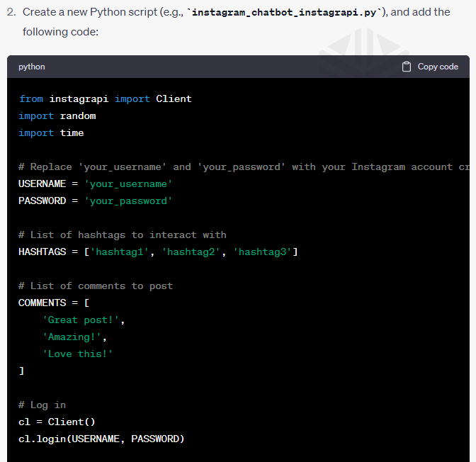The height and width of the screenshot is (462, 476).
Task: Click the comment "# List of hashtags to interact with"
Action: tap(123, 235)
